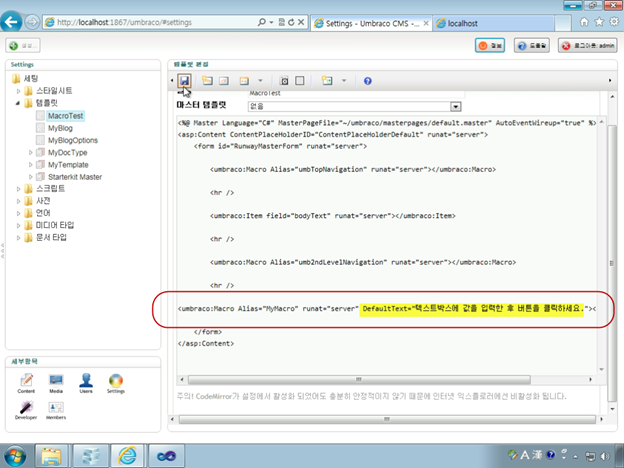Click the Insert content area placeholder icon

(284, 81)
